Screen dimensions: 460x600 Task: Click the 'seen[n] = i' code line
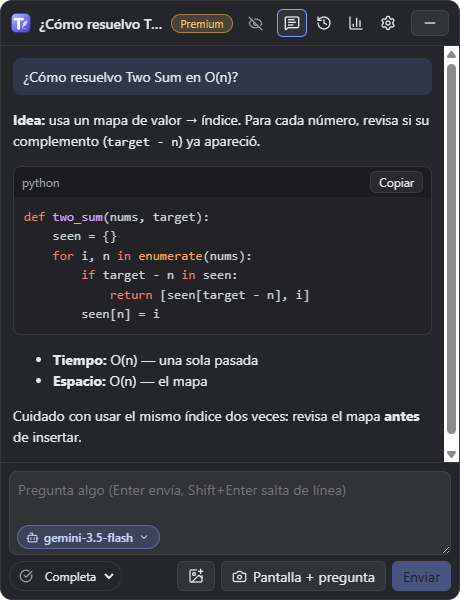120,314
